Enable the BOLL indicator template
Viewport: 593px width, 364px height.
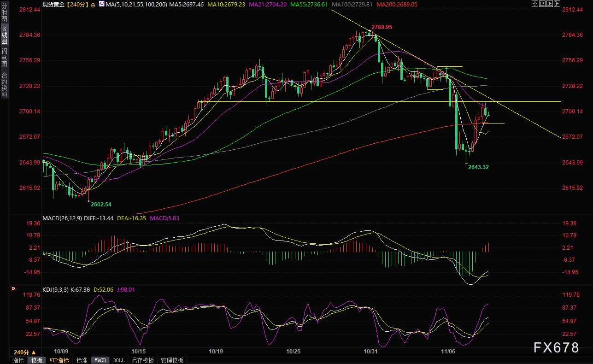(118, 360)
